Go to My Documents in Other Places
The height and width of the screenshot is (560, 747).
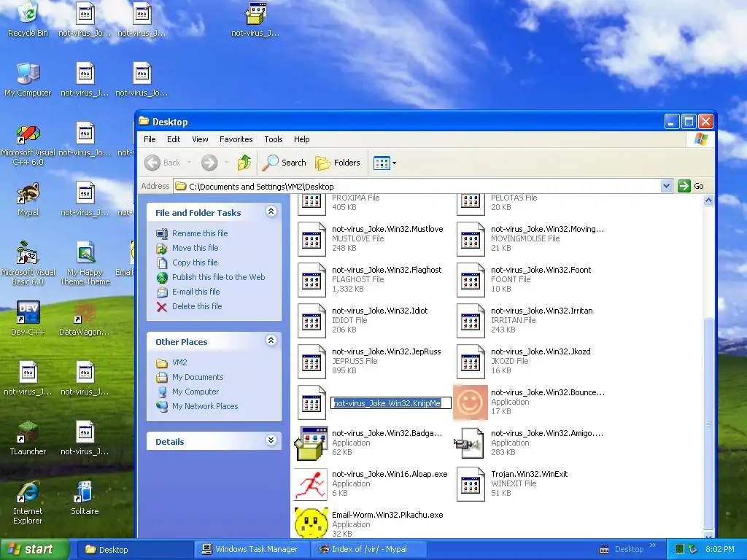coord(197,377)
